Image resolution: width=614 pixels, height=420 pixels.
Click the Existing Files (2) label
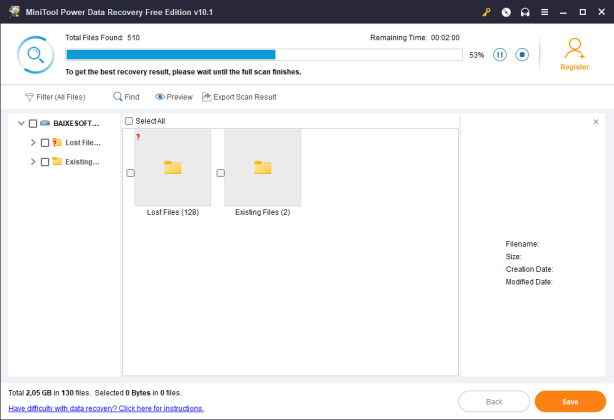tap(263, 212)
